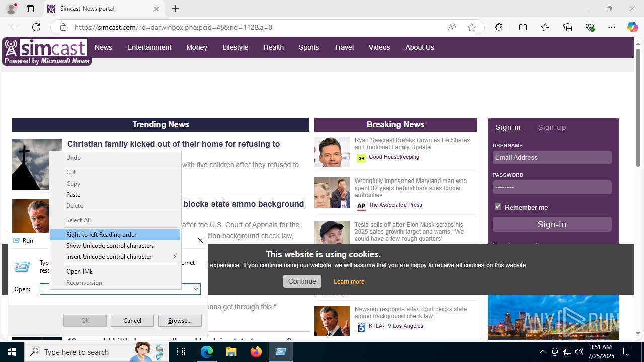Click the purple Sign-in button
Viewport: 644px width, 362px height.
pyautogui.click(x=552, y=224)
